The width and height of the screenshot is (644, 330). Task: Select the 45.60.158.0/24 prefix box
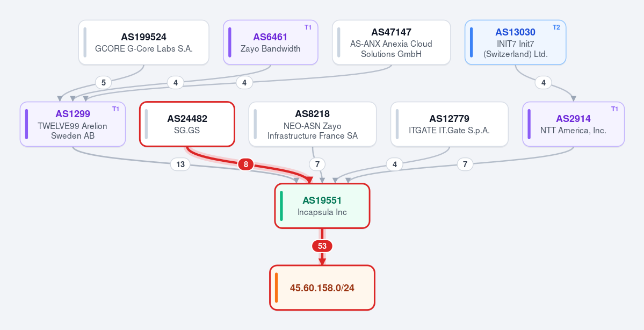click(322, 288)
